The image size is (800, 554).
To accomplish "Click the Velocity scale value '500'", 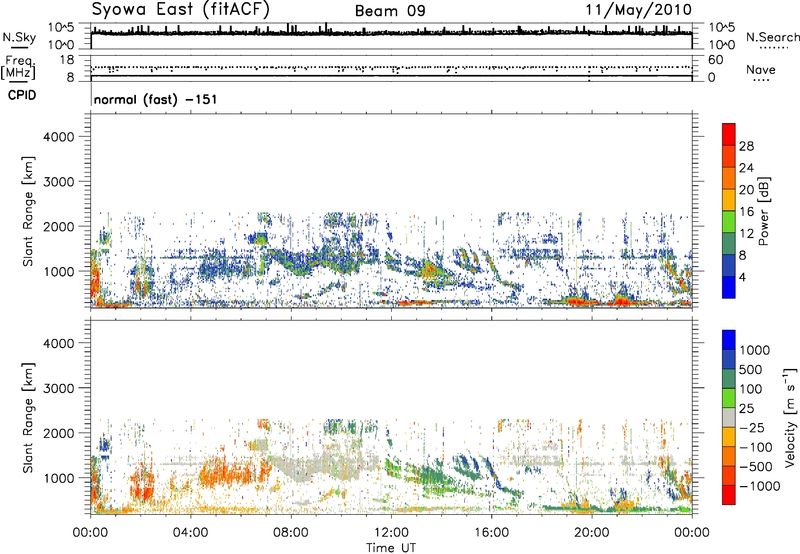I will tap(751, 369).
